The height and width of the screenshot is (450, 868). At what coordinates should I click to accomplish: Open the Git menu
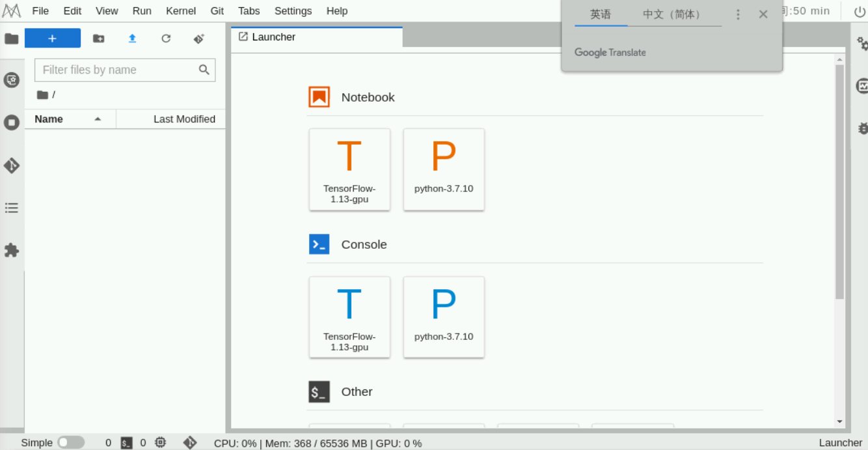pyautogui.click(x=217, y=11)
